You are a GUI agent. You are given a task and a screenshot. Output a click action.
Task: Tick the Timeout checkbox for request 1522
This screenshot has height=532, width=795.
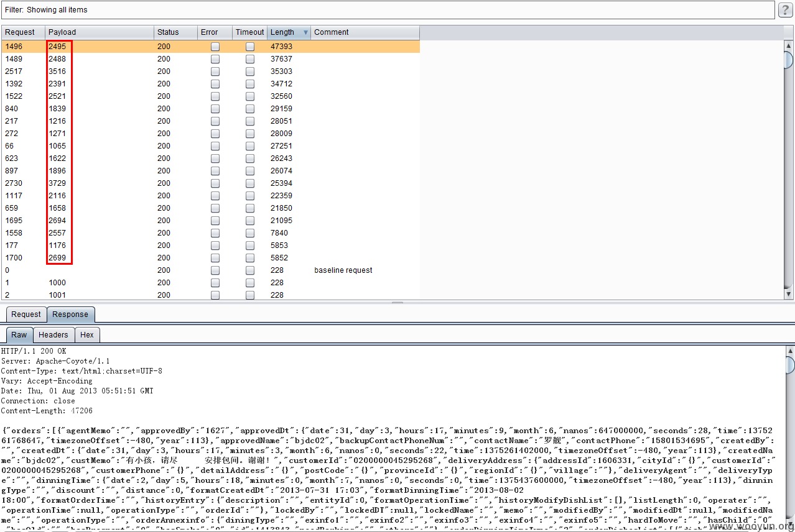[x=250, y=96]
